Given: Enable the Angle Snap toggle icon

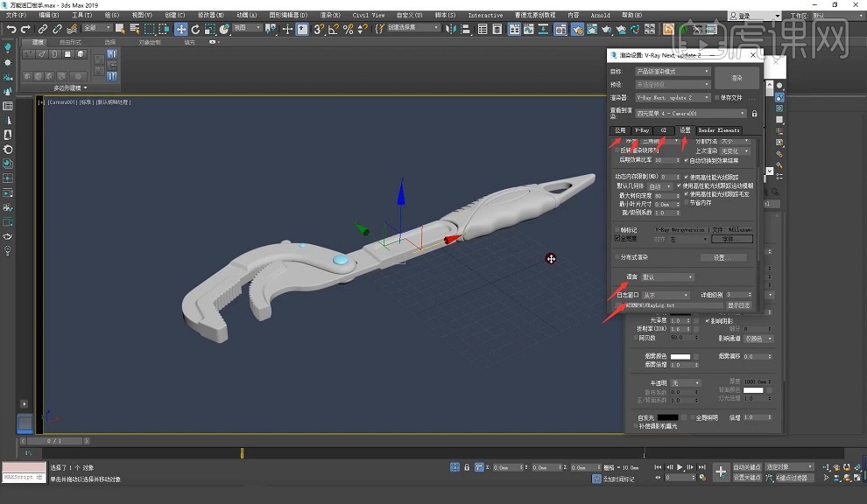Looking at the screenshot, I should pyautogui.click(x=334, y=29).
